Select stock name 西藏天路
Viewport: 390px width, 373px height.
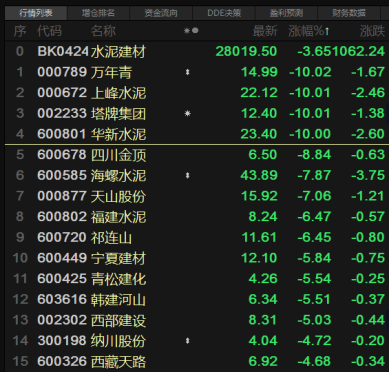pos(118,362)
